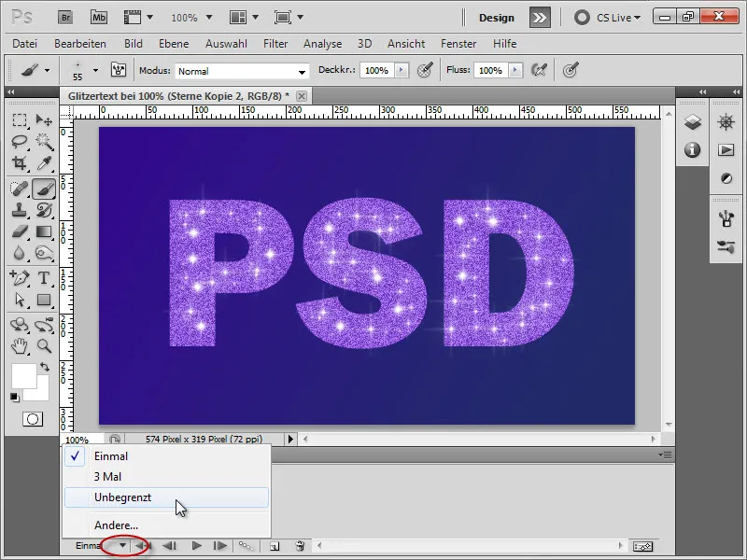Open the Fluss flow slider arrow

pos(515,71)
